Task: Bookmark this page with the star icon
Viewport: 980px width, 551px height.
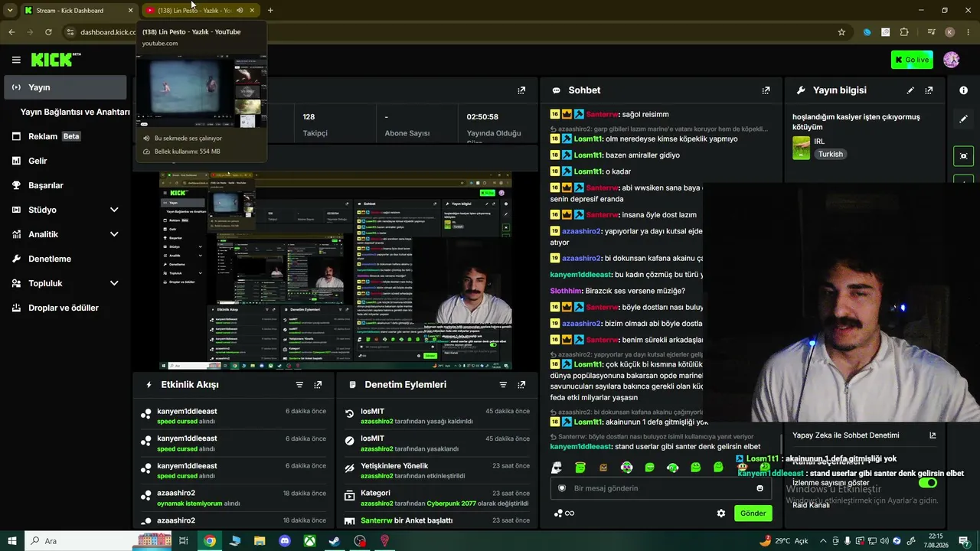Action: pos(841,32)
